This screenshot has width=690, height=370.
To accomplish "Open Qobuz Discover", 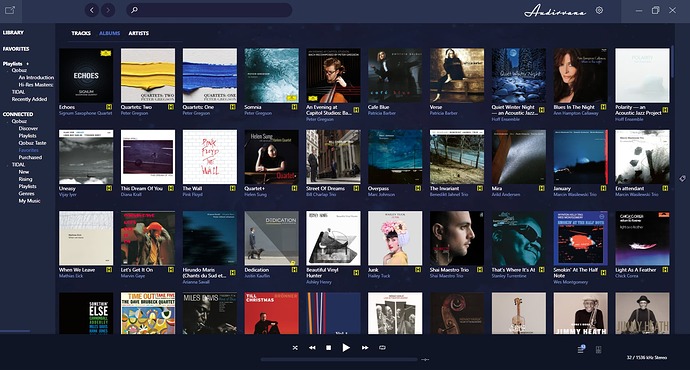I will [x=28, y=128].
